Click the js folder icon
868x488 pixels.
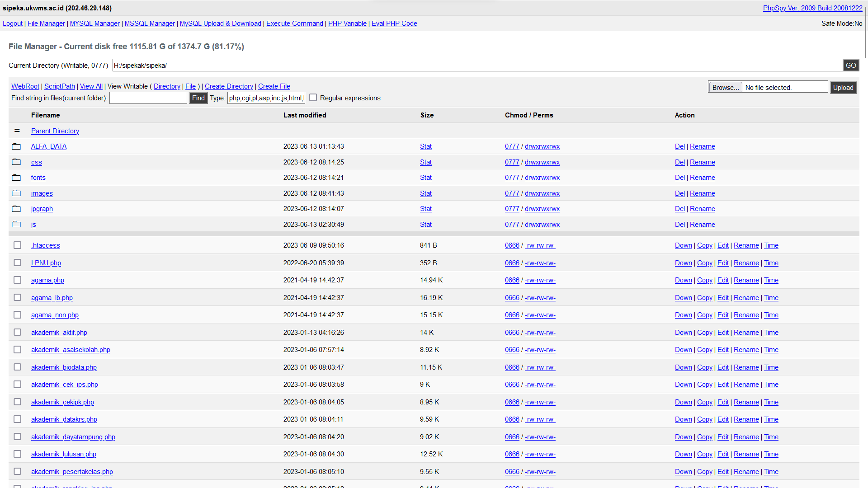(x=16, y=224)
